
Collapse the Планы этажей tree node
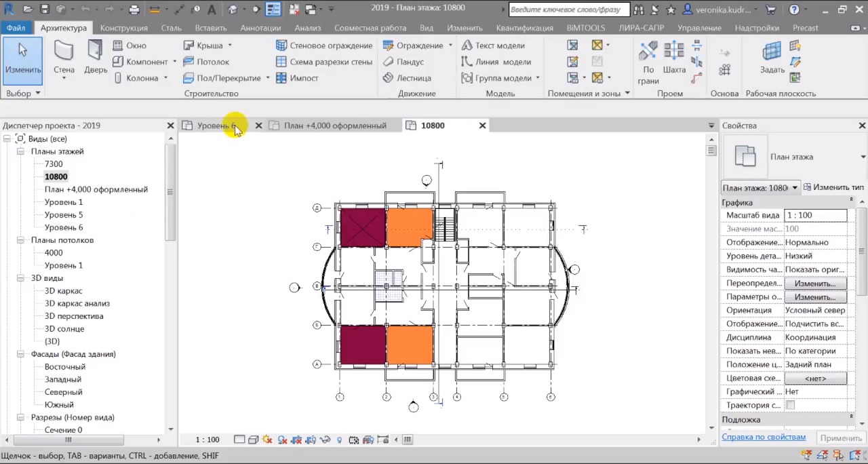coord(21,151)
